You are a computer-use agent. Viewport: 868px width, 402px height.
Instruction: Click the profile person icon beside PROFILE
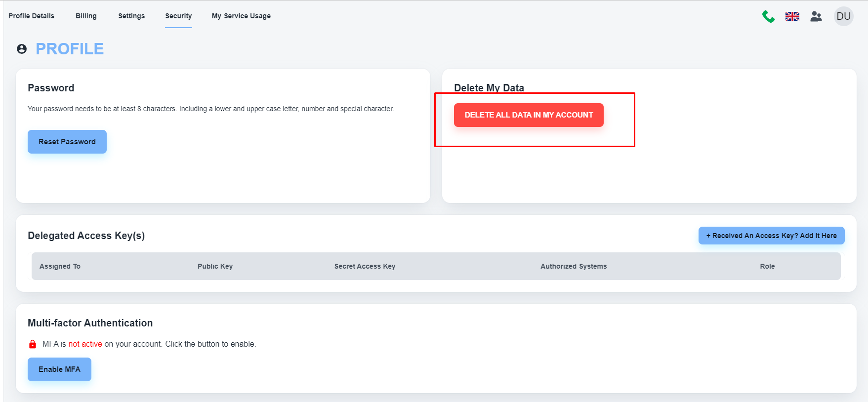click(22, 49)
